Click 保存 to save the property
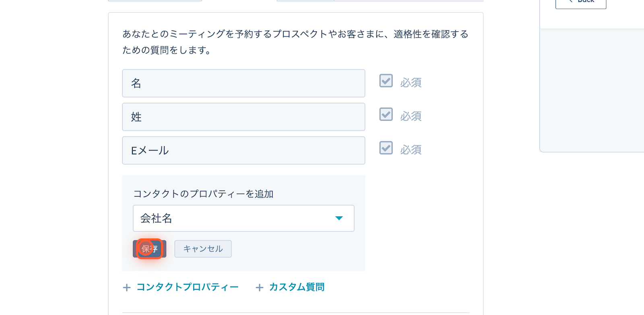This screenshot has height=315, width=644. tap(149, 249)
